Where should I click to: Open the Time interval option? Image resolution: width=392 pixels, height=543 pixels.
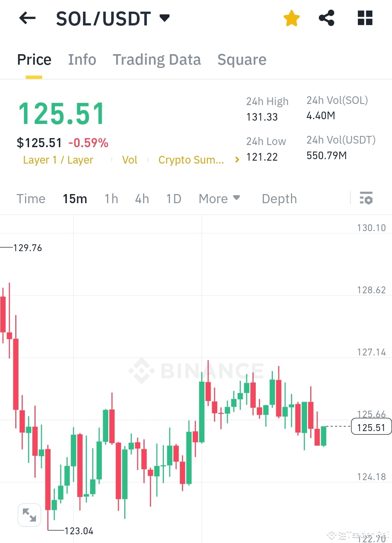(31, 198)
